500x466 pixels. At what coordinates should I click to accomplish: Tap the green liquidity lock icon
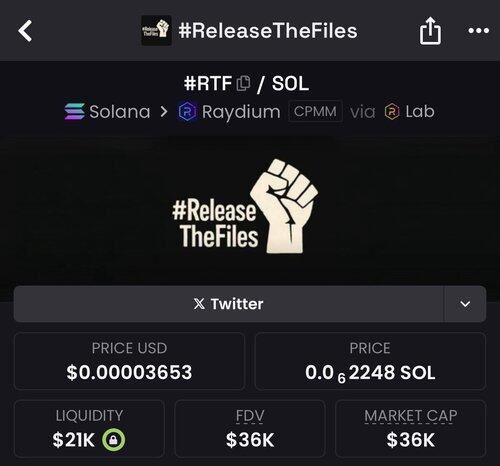[113, 440]
